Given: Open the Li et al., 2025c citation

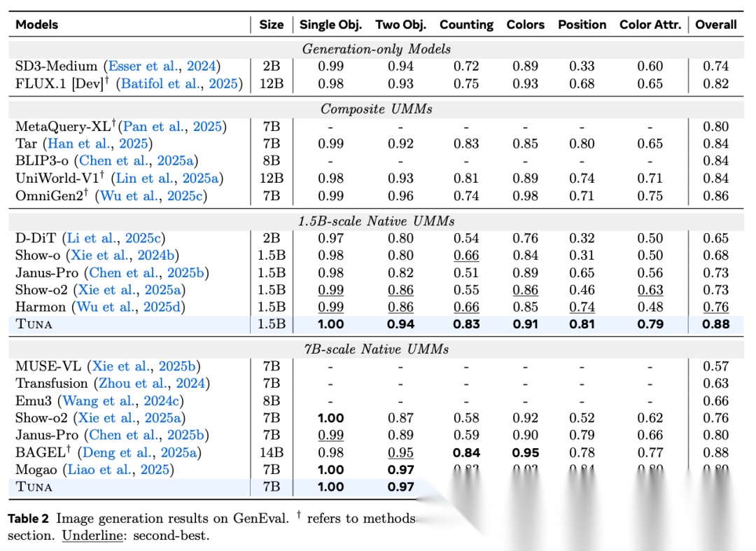Looking at the screenshot, I should point(113,238).
